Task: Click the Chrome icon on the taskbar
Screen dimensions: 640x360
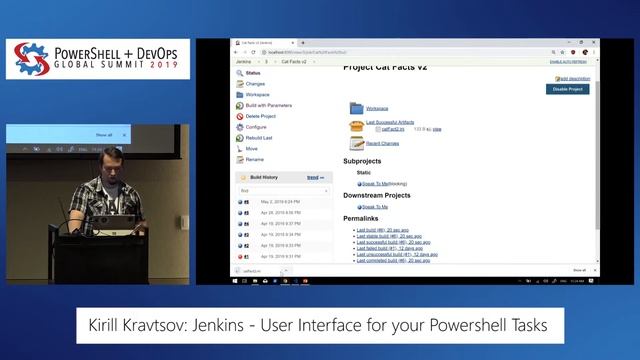Action: click(285, 281)
